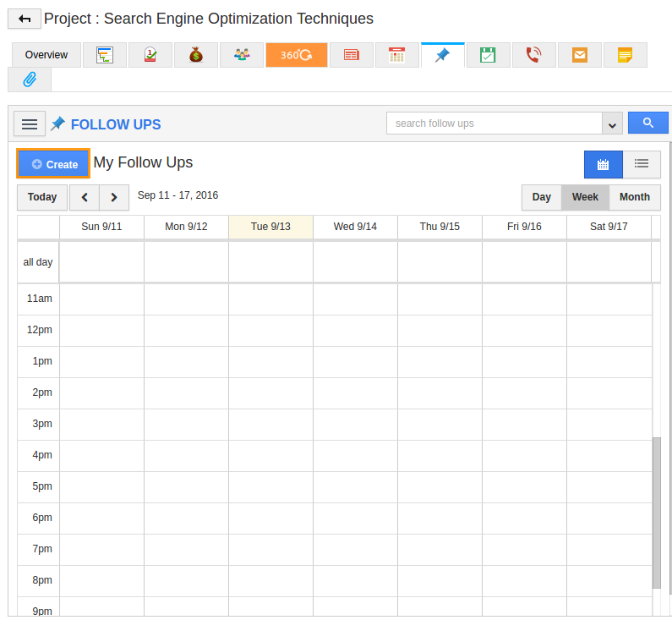This screenshot has width=672, height=620.
Task: Switch calendar to Month view
Action: click(x=634, y=197)
